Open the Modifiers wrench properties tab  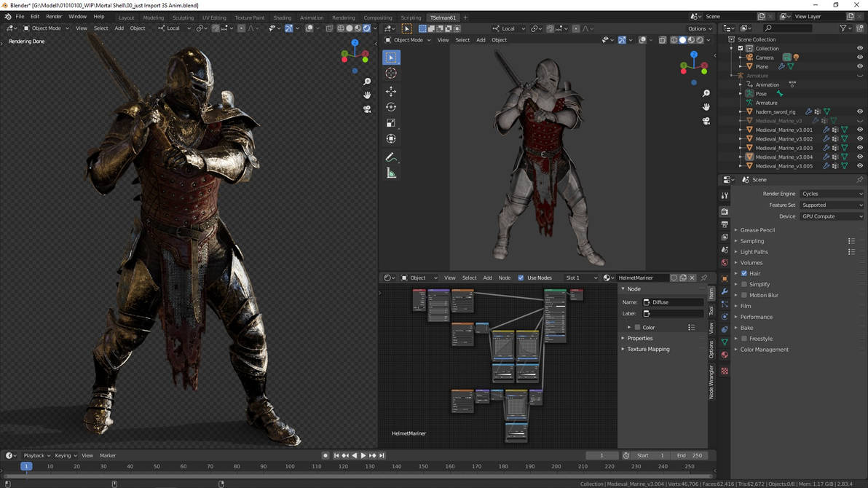coord(725,291)
